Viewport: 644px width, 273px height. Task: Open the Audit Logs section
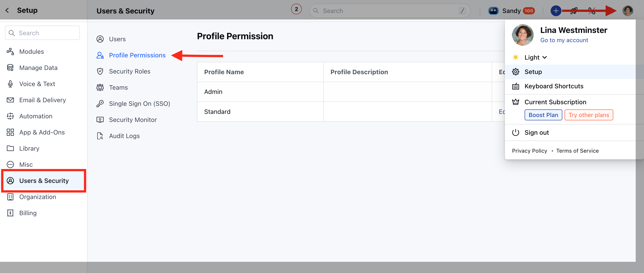pos(124,136)
